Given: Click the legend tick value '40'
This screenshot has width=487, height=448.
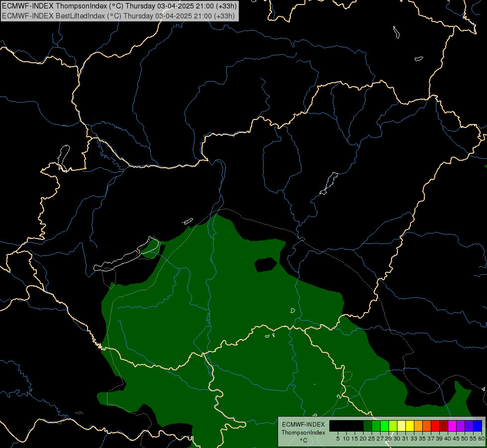Looking at the screenshot, I should click(x=447, y=439).
